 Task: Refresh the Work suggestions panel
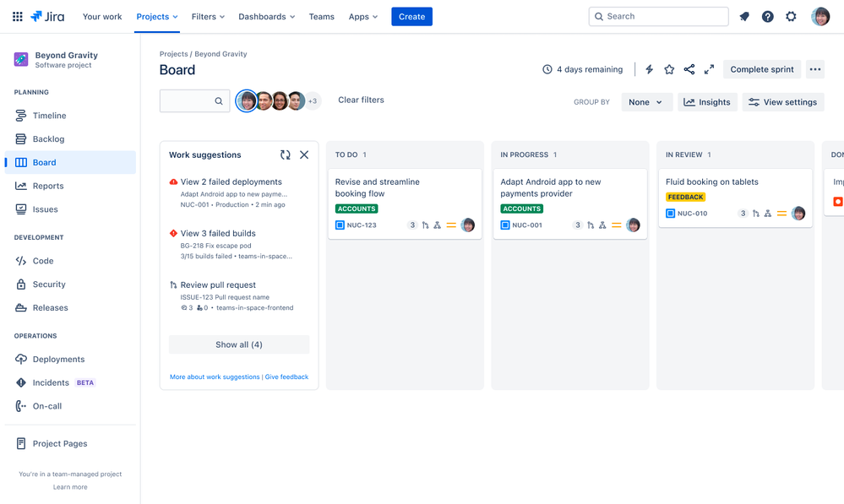tap(287, 154)
